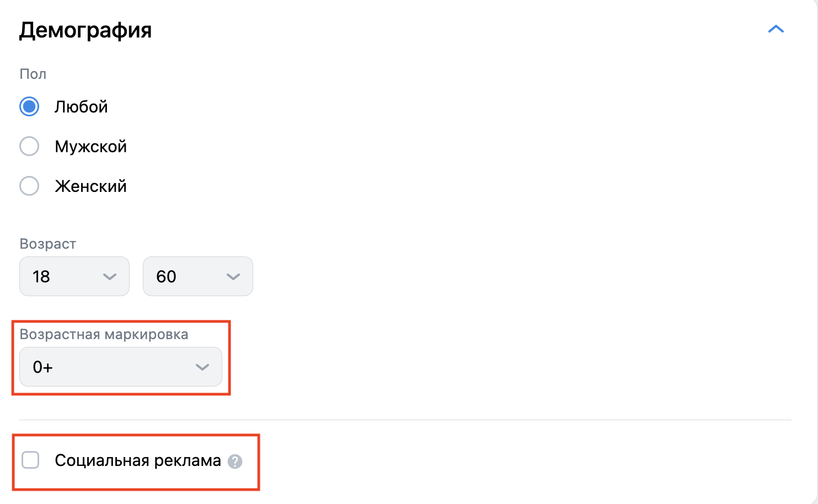The width and height of the screenshot is (818, 504).
Task: Click the arrow icon in the 60 dropdown
Action: point(233,277)
